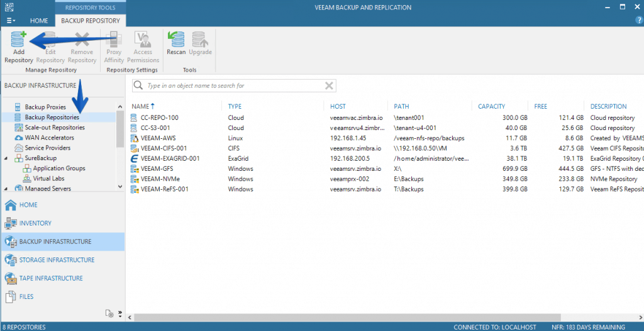Clear the search box with X icon
This screenshot has height=331, width=644.
point(329,85)
